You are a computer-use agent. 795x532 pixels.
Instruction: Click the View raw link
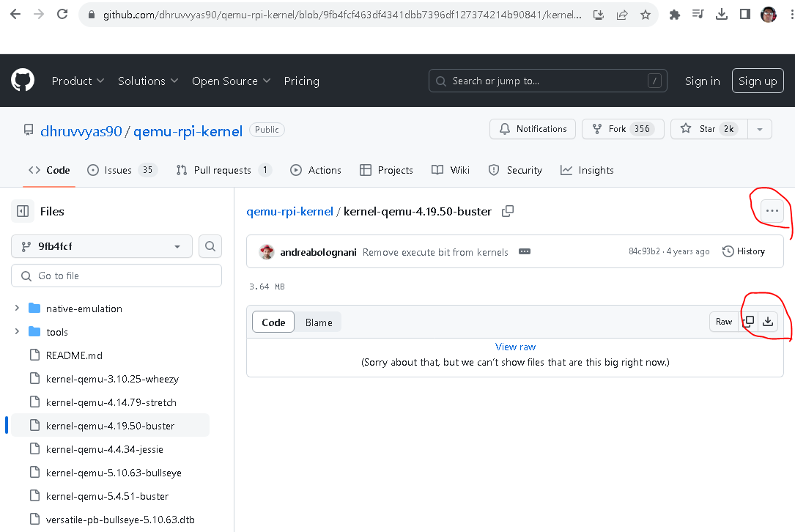click(x=515, y=347)
